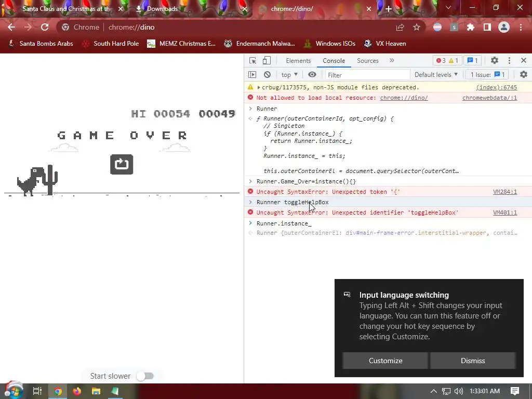The height and width of the screenshot is (399, 532).
Task: Open the volume control
Action: point(458,391)
